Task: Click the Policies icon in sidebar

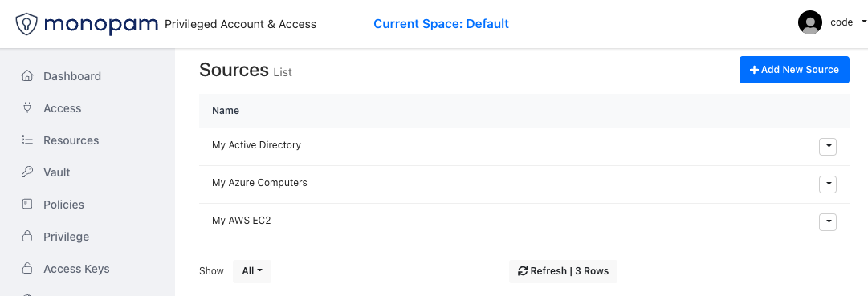Action: (26, 205)
